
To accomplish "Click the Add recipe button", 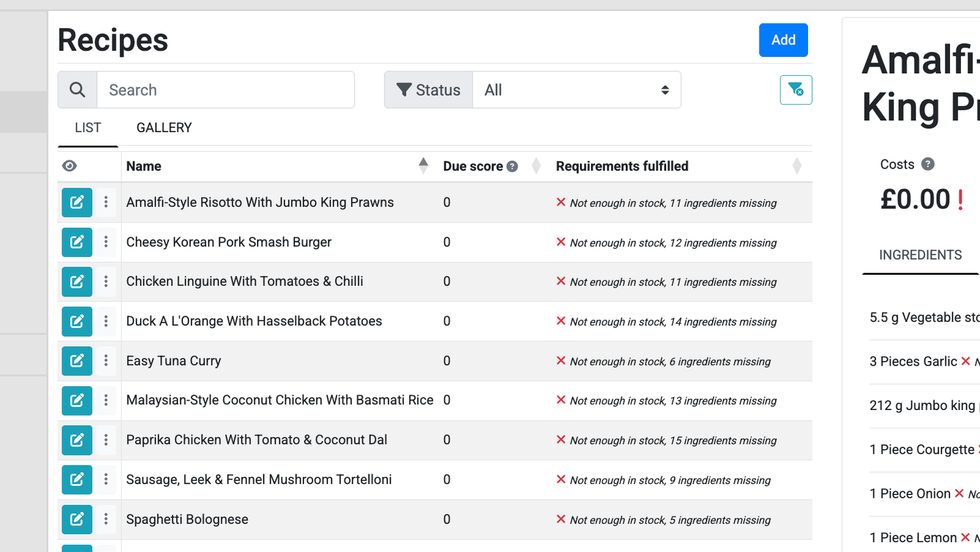I will click(x=783, y=40).
